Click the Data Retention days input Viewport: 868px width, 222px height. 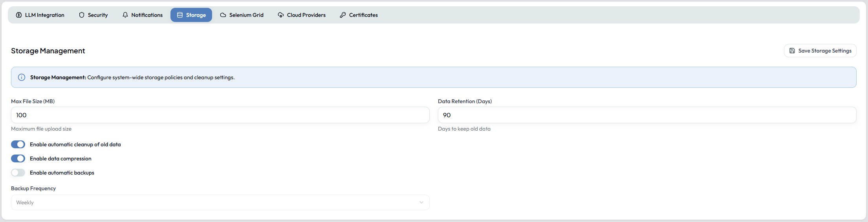tap(647, 115)
